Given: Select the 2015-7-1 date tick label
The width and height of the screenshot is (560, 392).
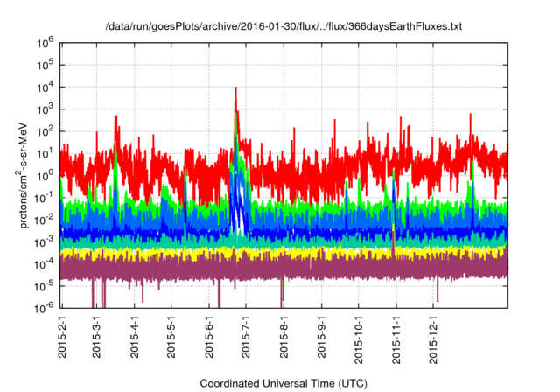Looking at the screenshot, I should [x=248, y=338].
